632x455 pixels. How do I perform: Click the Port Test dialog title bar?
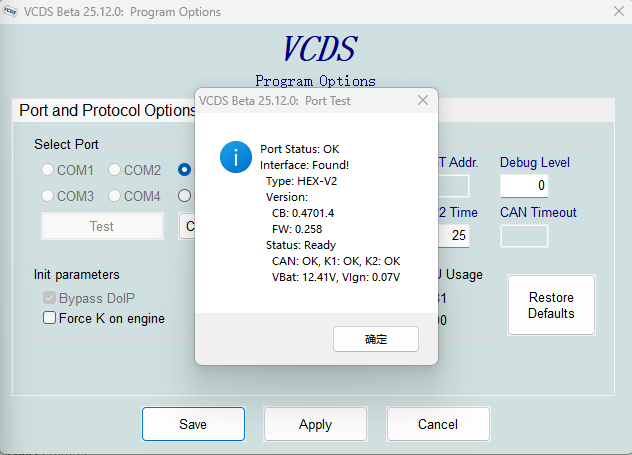[x=300, y=100]
